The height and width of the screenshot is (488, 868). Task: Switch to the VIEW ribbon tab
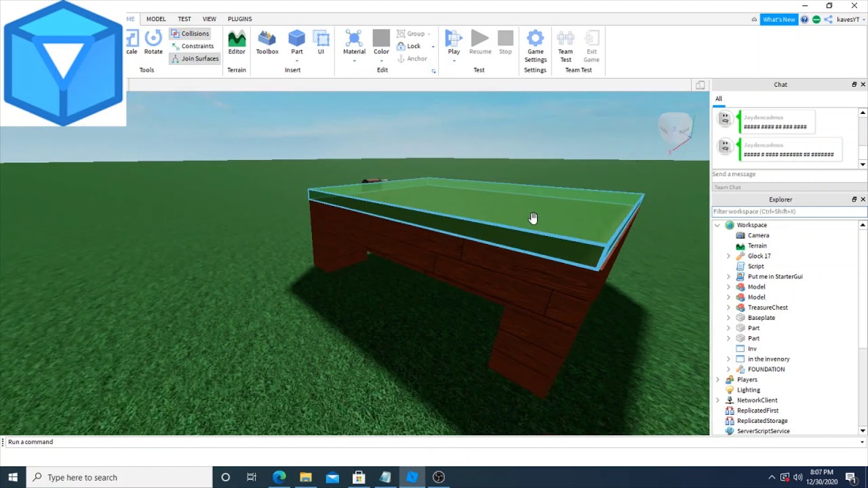pyautogui.click(x=210, y=19)
